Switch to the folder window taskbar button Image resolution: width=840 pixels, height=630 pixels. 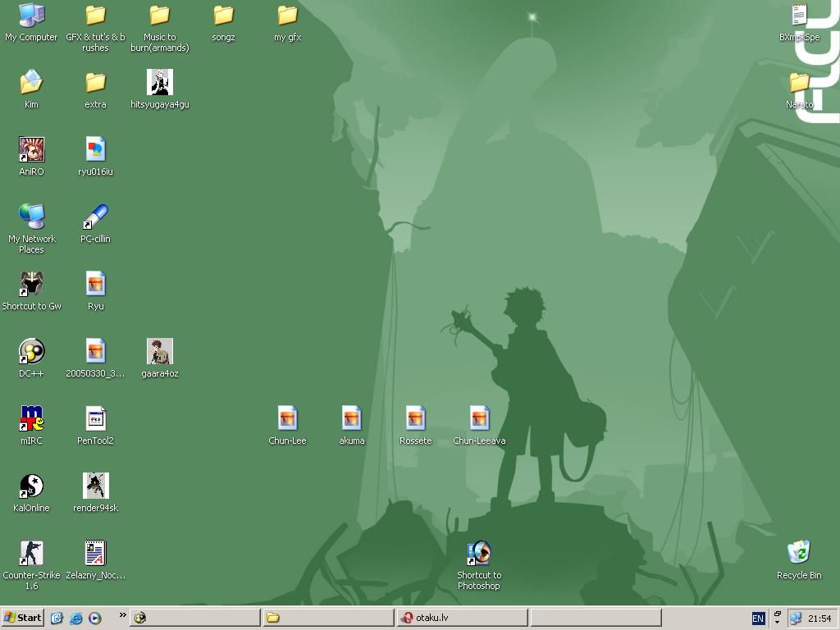329,618
